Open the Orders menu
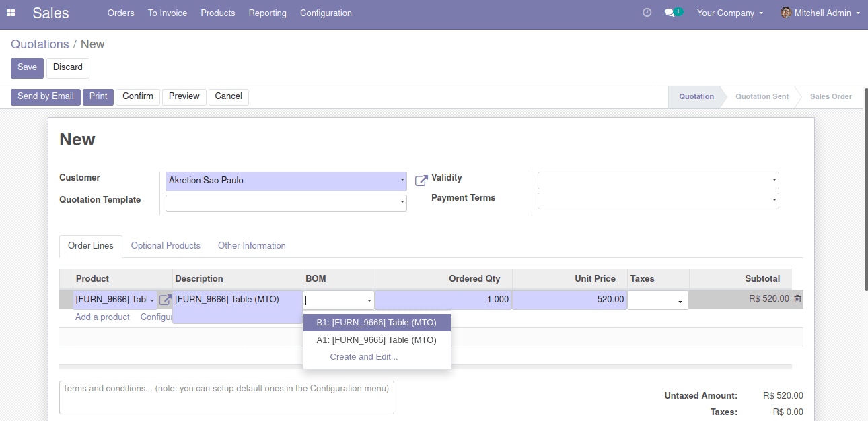The width and height of the screenshot is (868, 421). [121, 13]
